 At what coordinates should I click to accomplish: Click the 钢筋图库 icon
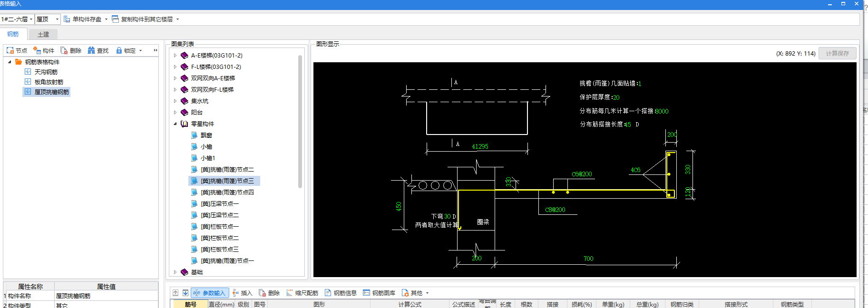click(x=366, y=293)
